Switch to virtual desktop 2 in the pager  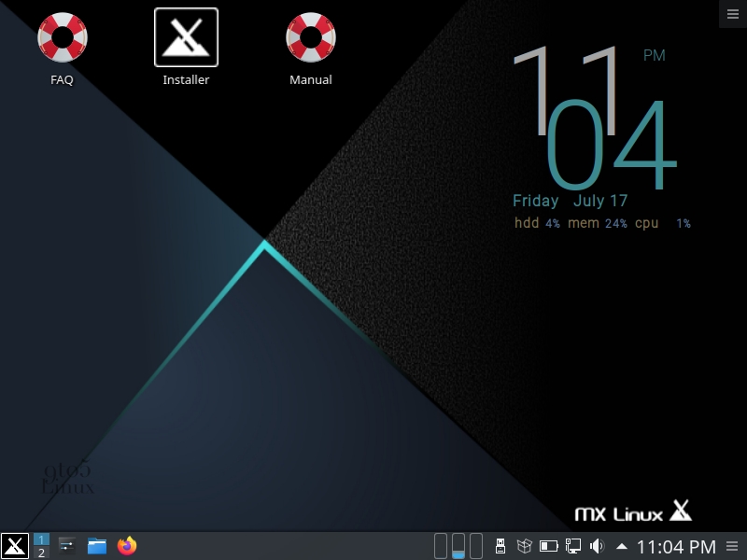click(x=41, y=553)
